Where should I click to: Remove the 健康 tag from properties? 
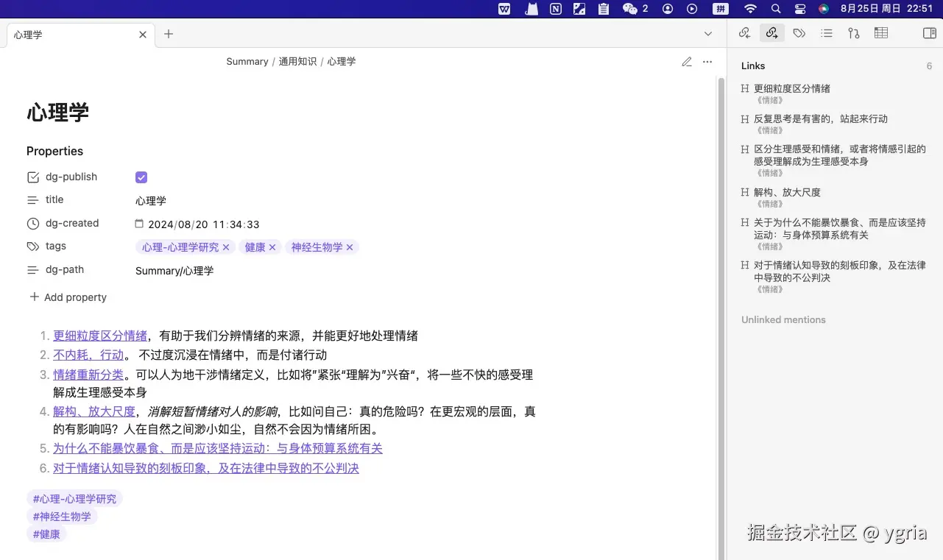(272, 247)
